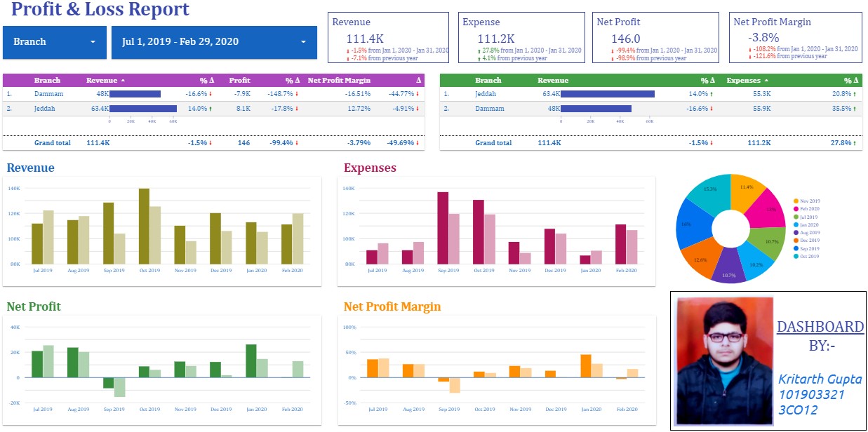This screenshot has height=432, width=868.
Task: Click Profit column header in purple table
Action: (239, 80)
